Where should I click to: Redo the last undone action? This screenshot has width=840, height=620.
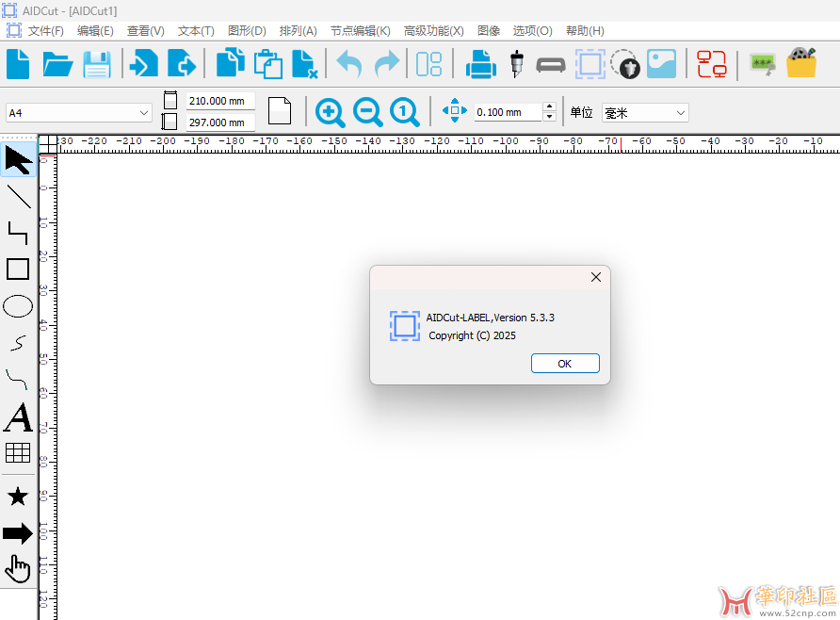[x=387, y=64]
